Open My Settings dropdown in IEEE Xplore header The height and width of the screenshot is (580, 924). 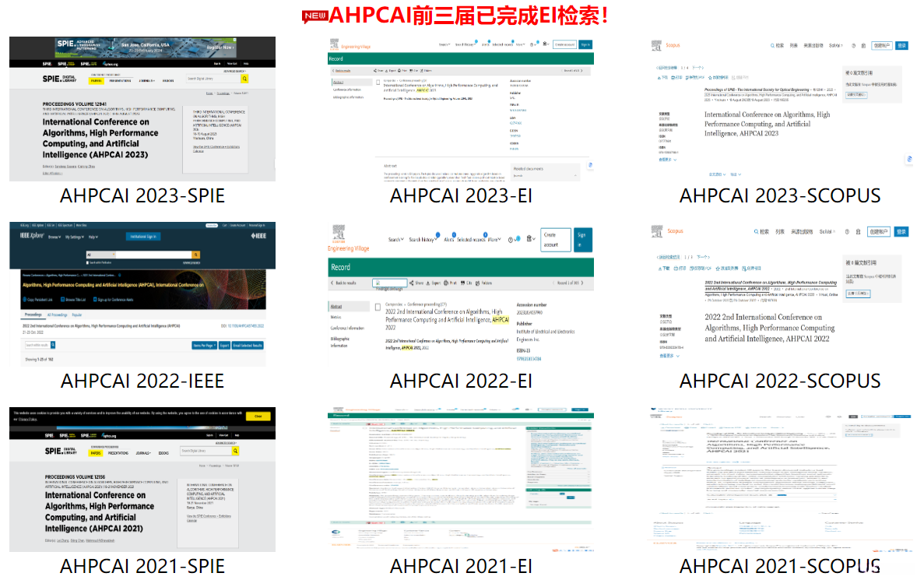click(75, 237)
